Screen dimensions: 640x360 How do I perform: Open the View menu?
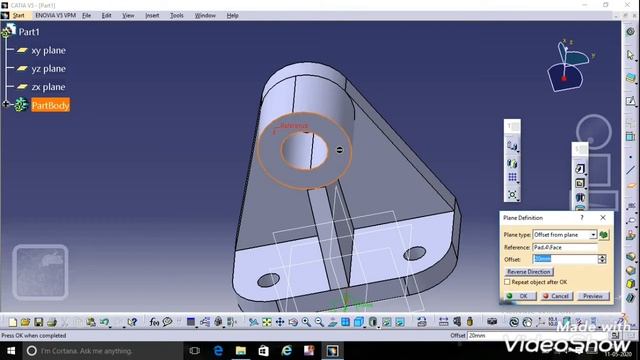pyautogui.click(x=128, y=16)
